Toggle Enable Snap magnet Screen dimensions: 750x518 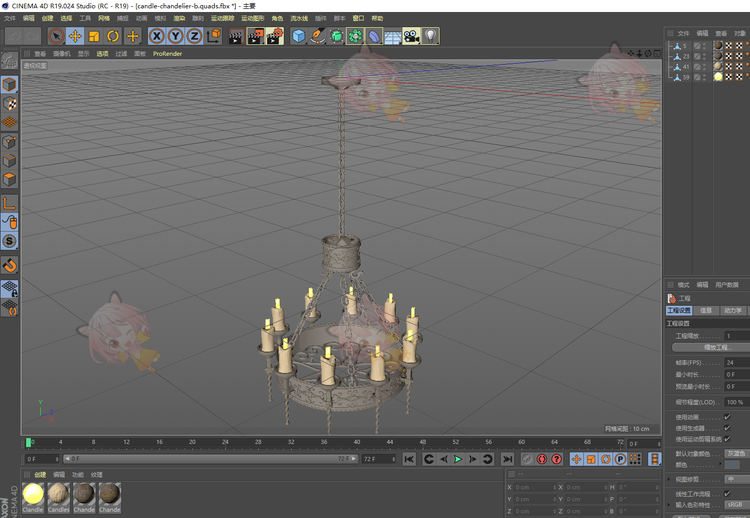coord(10,265)
